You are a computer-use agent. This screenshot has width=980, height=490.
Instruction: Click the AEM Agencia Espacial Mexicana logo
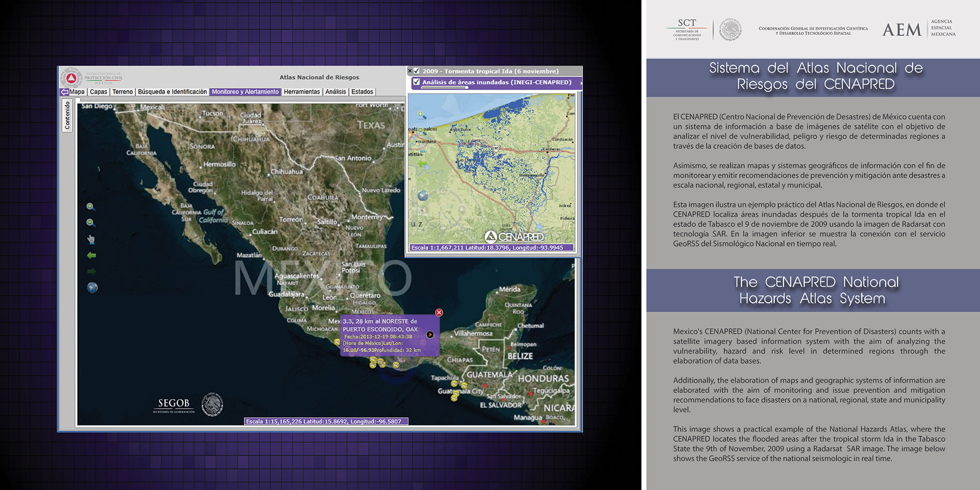pyautogui.click(x=919, y=29)
